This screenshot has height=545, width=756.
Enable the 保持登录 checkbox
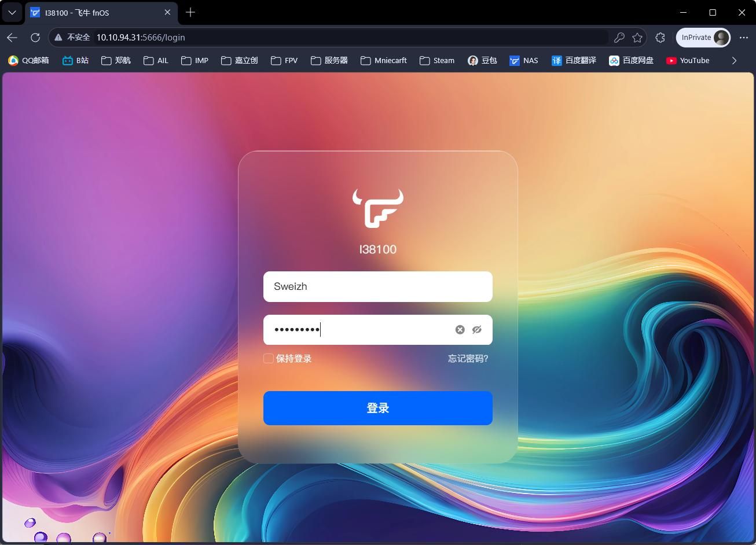(x=269, y=359)
